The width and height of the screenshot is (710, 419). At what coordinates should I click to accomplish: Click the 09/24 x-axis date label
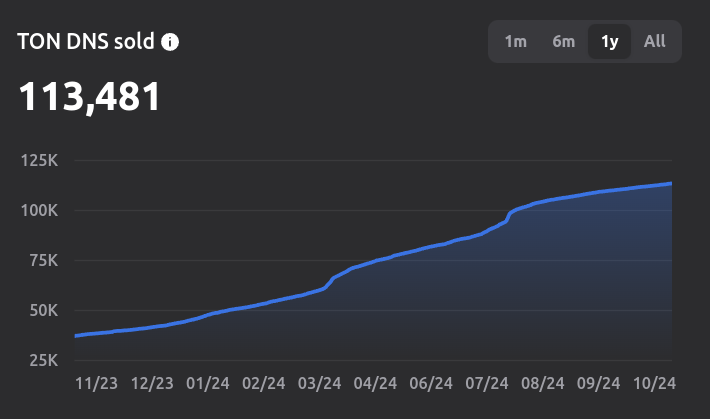coord(598,384)
